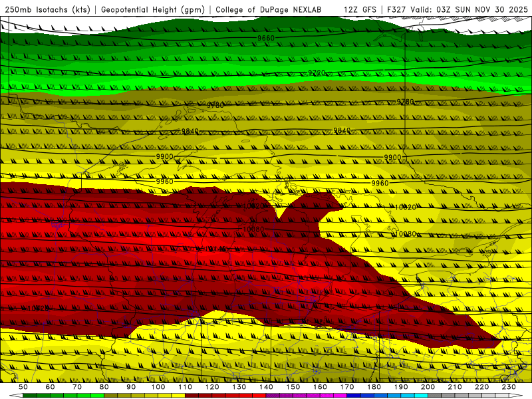
Task: Click the 120 value on the color scale
Action: coord(212,387)
